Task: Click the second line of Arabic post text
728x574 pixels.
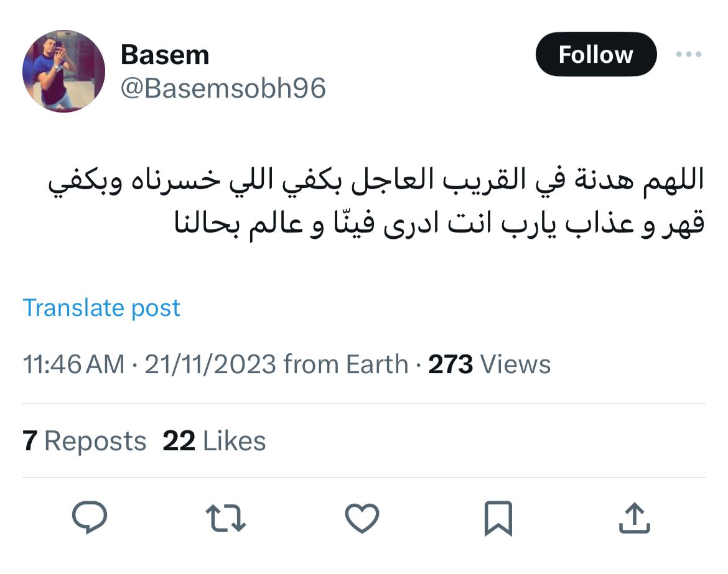Action: [x=437, y=223]
